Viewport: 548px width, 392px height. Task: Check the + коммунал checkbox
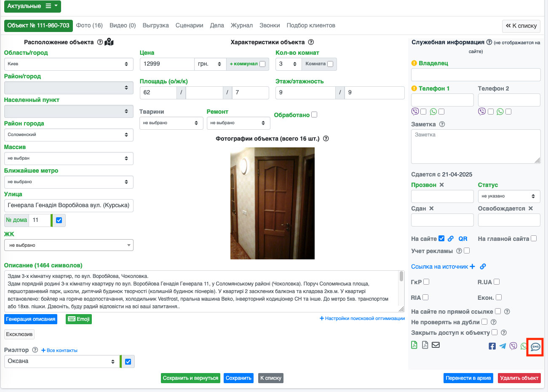click(x=262, y=64)
